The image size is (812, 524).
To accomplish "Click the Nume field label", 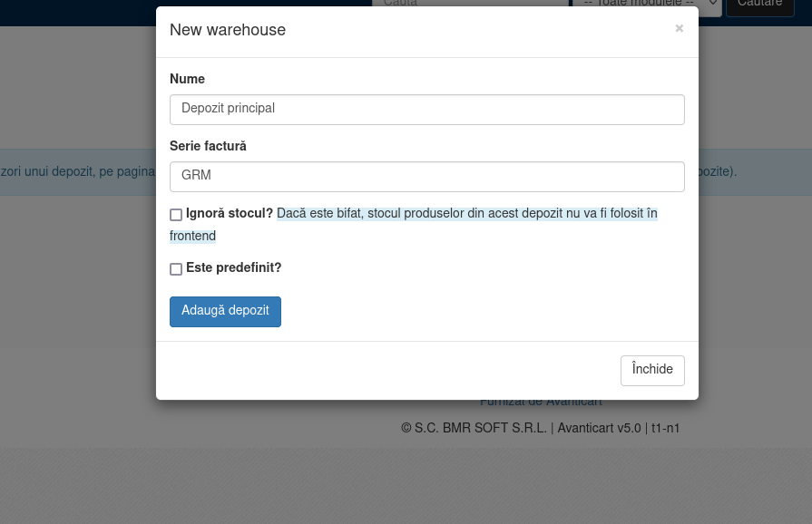I will (x=188, y=79).
